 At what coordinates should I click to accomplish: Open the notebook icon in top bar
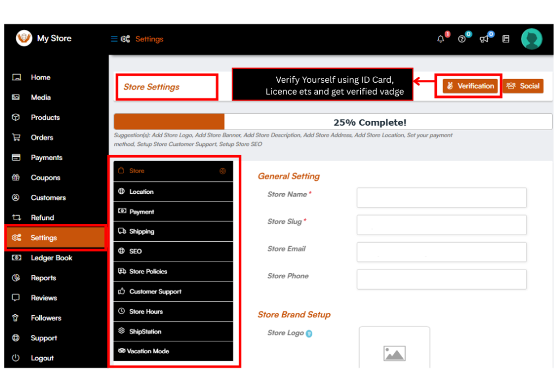506,39
